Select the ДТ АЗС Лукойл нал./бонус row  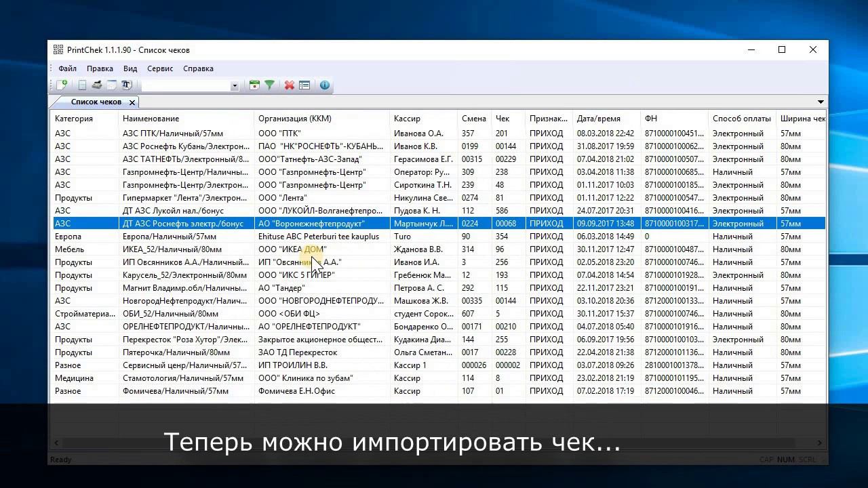pos(438,211)
